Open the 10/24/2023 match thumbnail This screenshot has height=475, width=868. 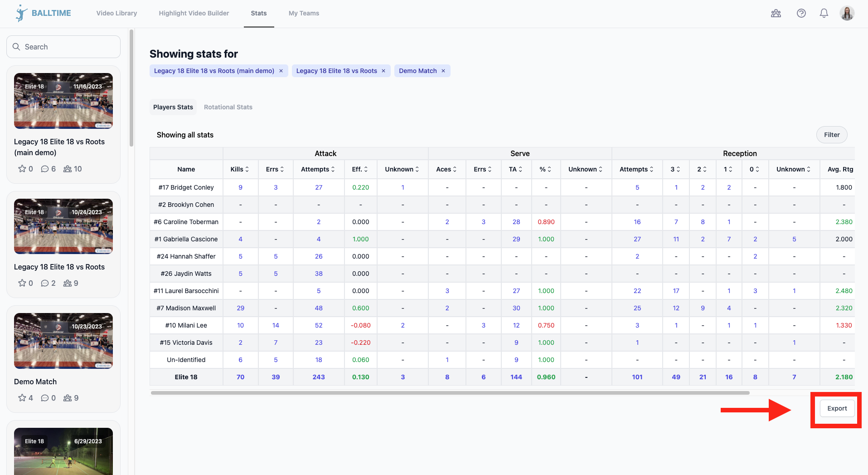pyautogui.click(x=63, y=226)
